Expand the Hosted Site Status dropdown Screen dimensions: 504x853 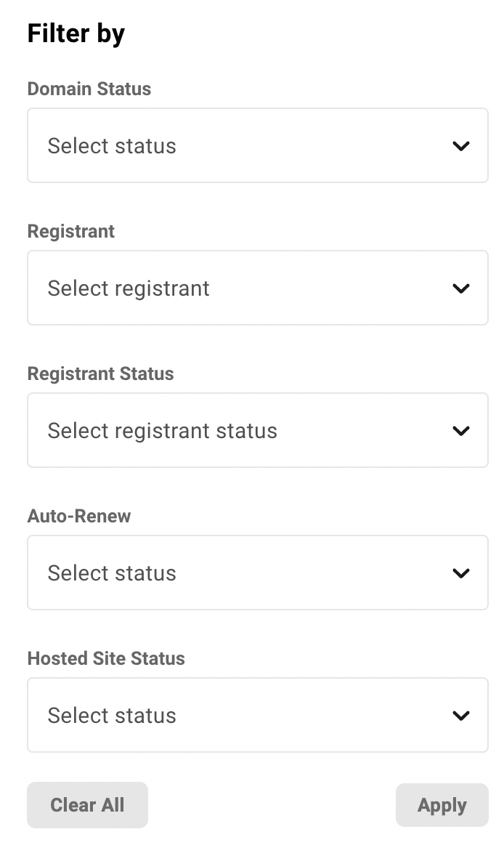(258, 715)
